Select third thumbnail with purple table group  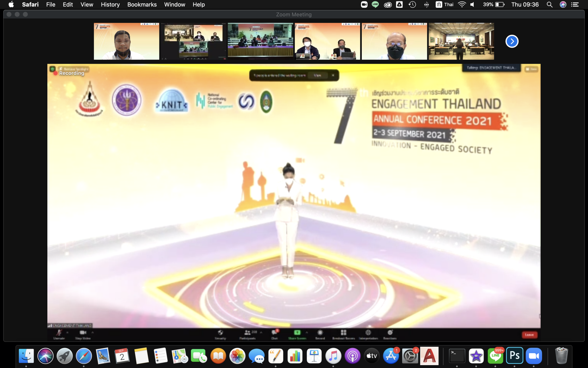[260, 41]
